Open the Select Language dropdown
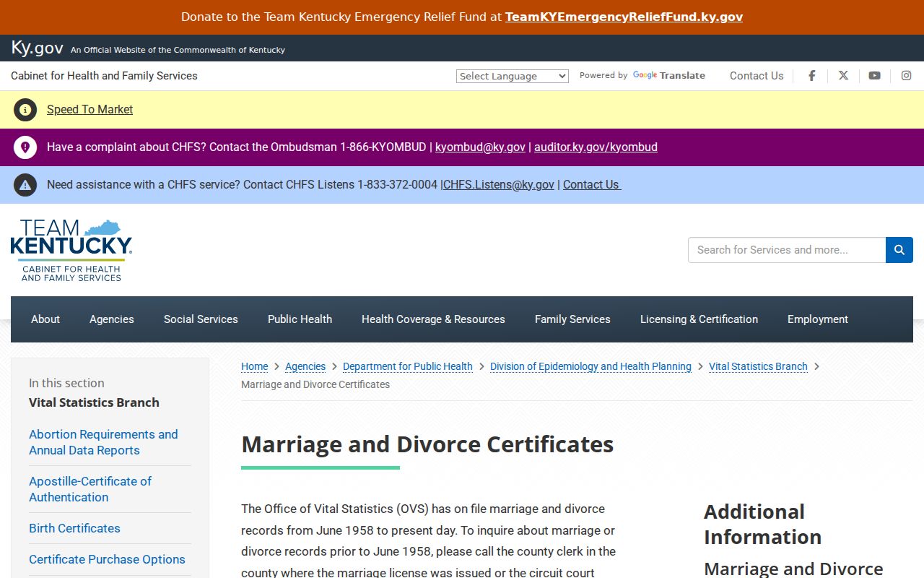924x578 pixels. pos(513,76)
